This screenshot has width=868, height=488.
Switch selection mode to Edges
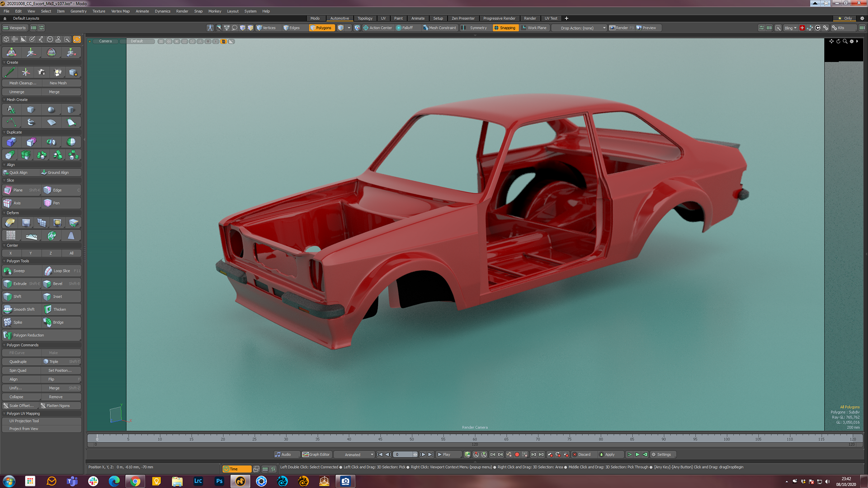tap(292, 28)
